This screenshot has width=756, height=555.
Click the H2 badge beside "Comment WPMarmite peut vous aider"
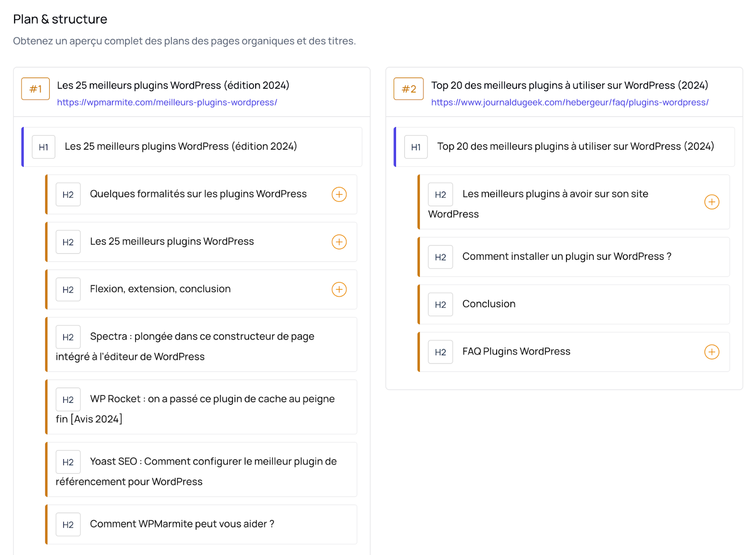[68, 524]
